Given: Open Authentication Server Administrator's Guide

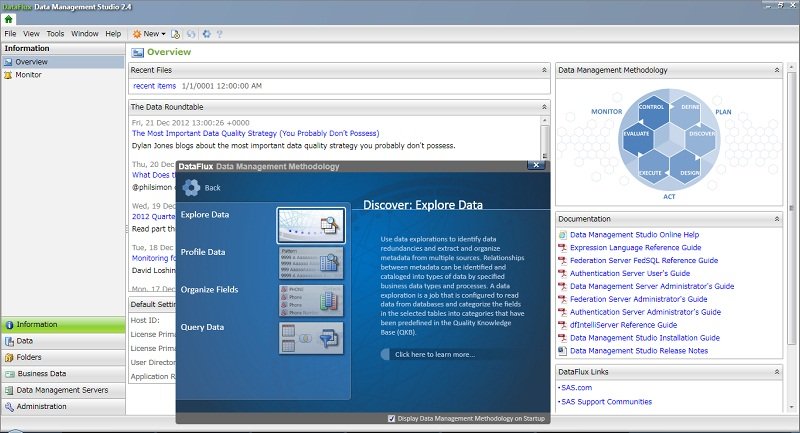Looking at the screenshot, I should point(645,312).
